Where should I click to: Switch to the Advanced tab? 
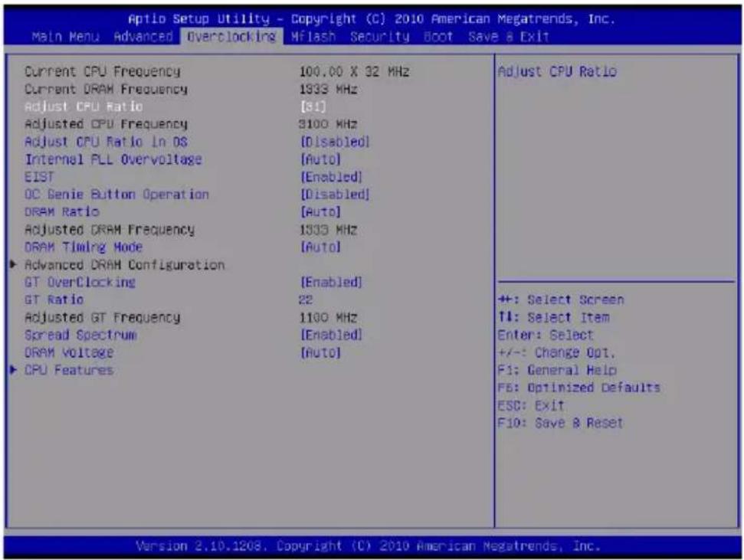(x=143, y=37)
